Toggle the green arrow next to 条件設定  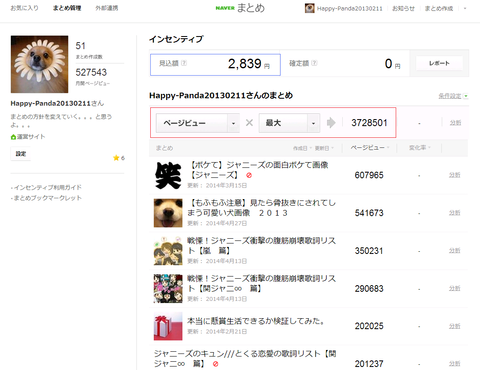[x=466, y=96]
